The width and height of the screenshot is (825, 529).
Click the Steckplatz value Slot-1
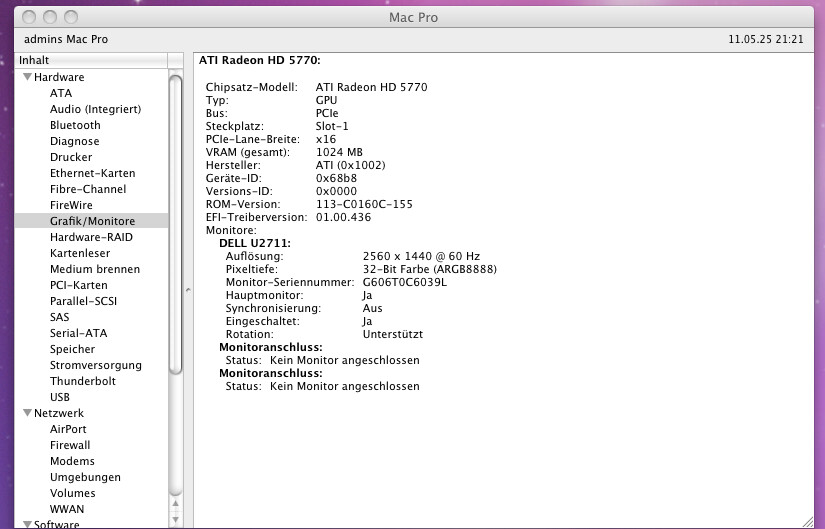[332, 126]
